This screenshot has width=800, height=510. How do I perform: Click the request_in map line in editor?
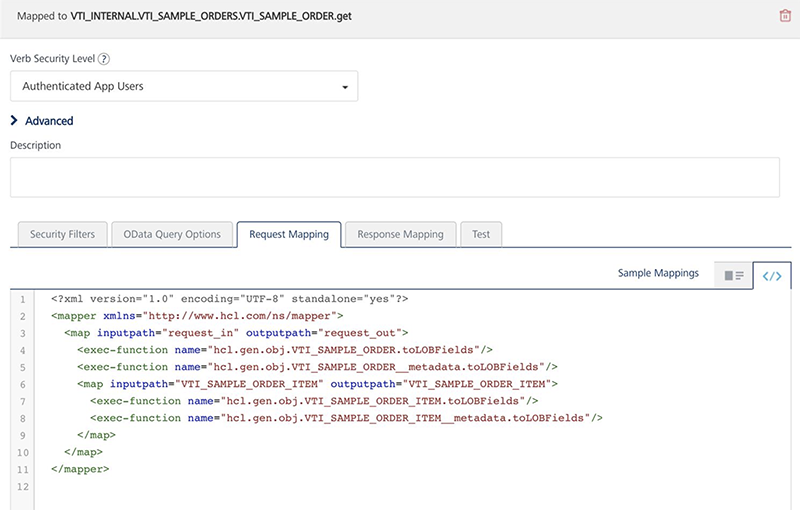coord(236,332)
